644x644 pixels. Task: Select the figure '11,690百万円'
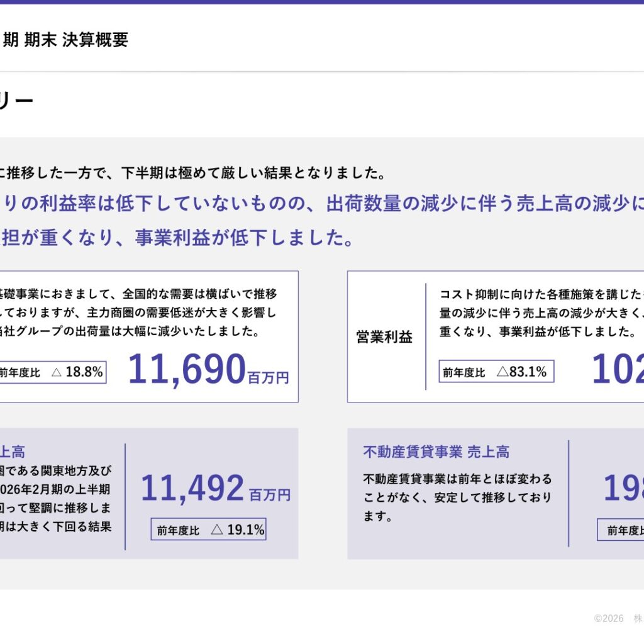pos(209,369)
